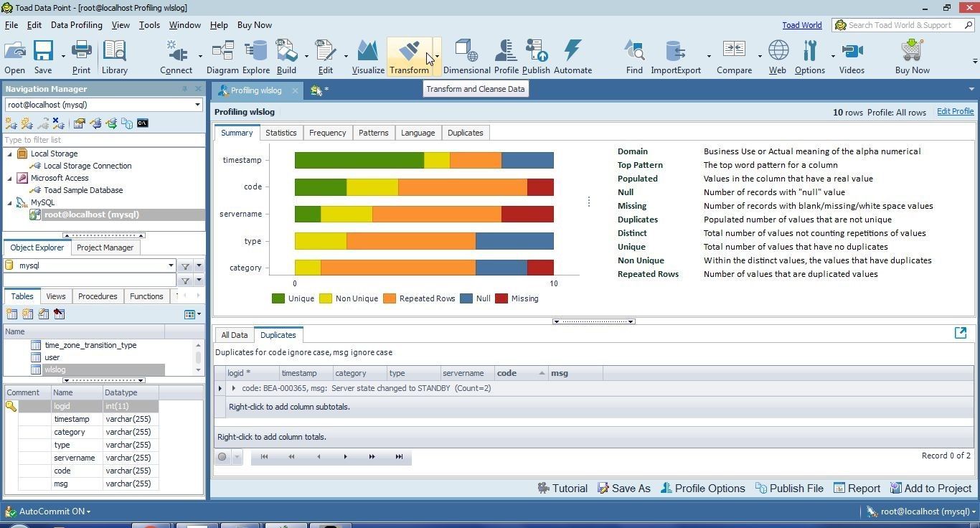Open the Query Builder via Build
Image resolution: width=980 pixels, height=528 pixels.
coord(286,57)
